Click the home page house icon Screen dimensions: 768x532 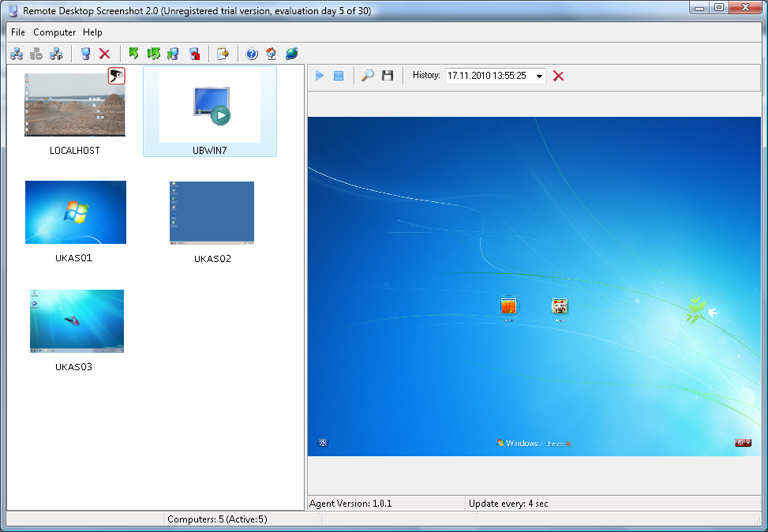pyautogui.click(x=272, y=54)
